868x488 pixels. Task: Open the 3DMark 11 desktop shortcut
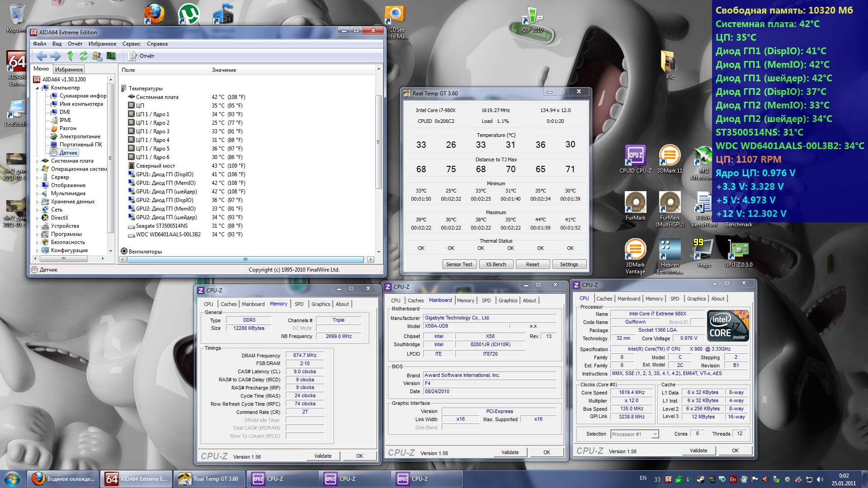click(x=670, y=159)
